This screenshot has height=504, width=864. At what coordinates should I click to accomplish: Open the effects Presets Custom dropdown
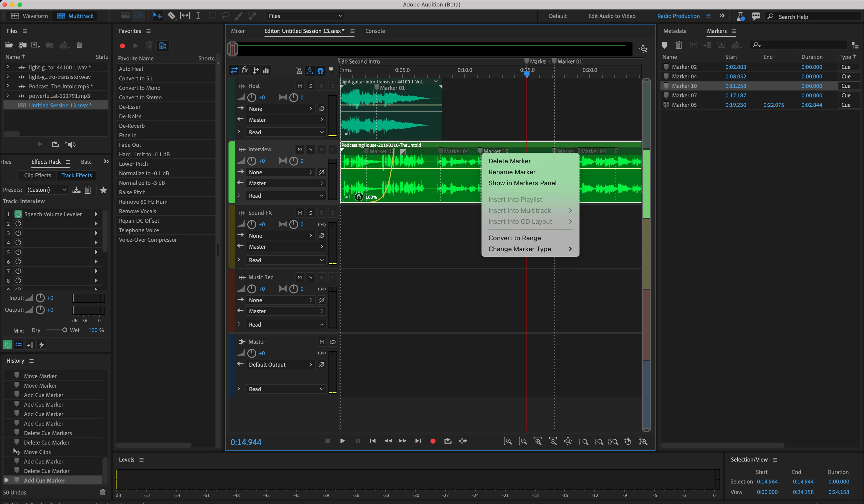(x=47, y=190)
